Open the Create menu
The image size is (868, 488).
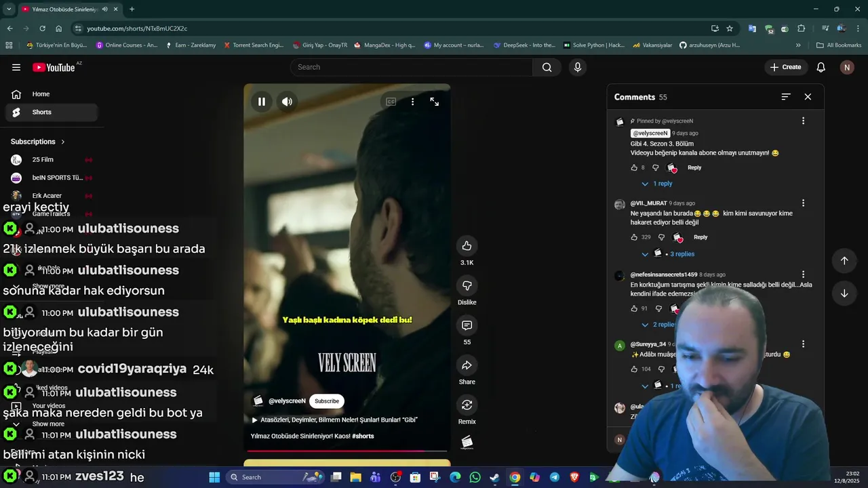pyautogui.click(x=785, y=67)
